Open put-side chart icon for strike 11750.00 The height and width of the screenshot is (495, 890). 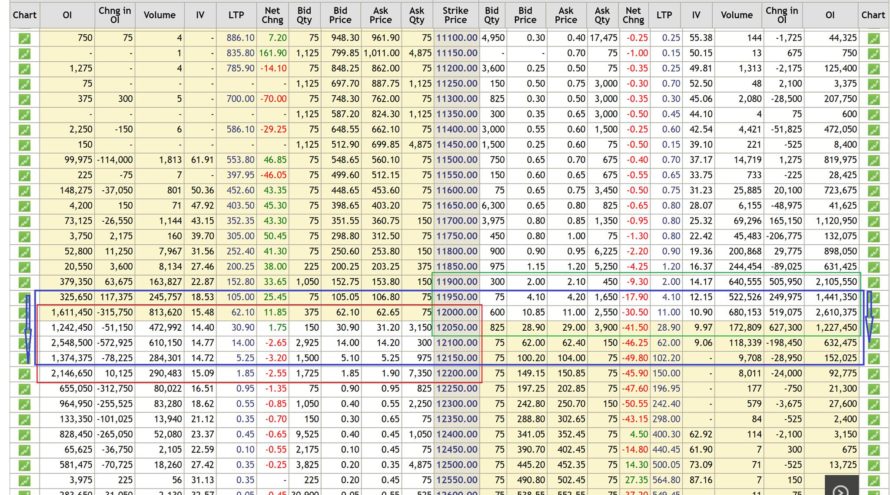pos(874,237)
